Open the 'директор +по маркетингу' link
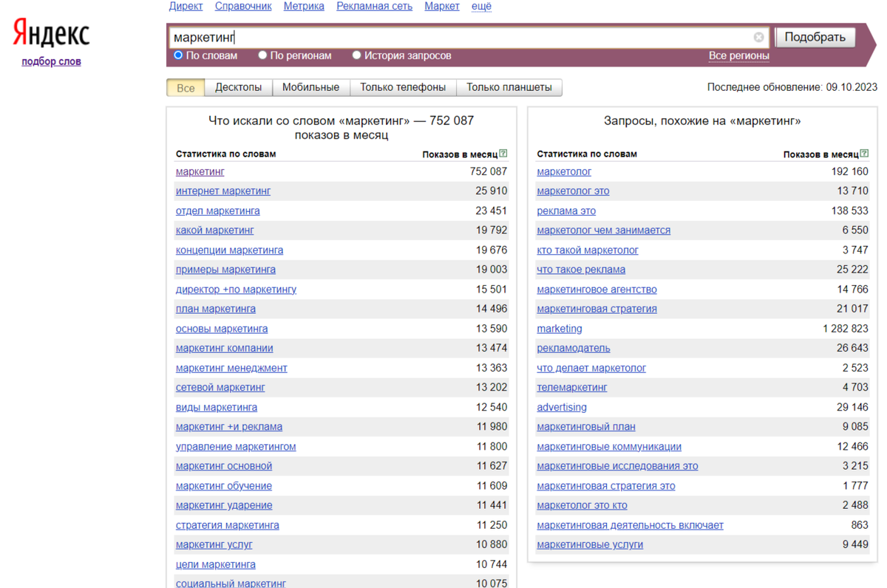Screen dimensions: 887x588 [236, 289]
